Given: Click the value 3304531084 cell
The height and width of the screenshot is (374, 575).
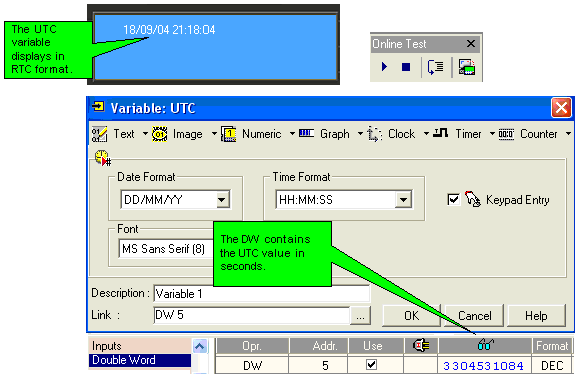Looking at the screenshot, I should click(483, 366).
